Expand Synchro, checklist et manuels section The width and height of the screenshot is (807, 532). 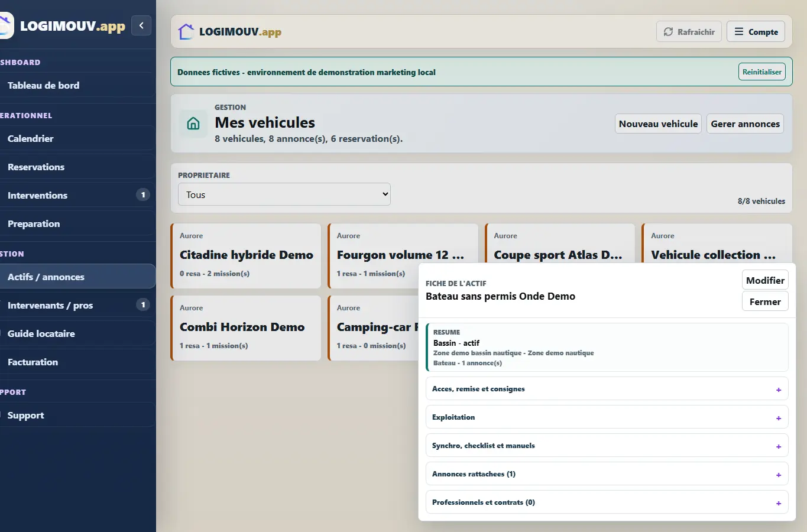(607, 446)
